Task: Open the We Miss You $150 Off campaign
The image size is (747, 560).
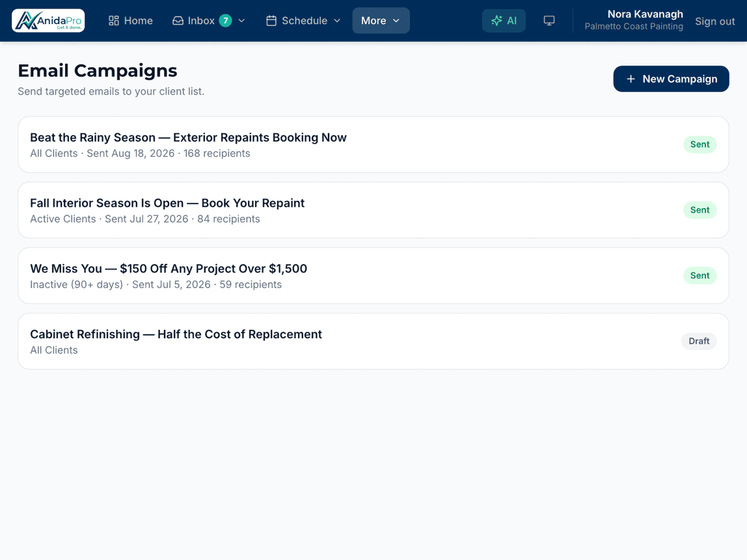Action: tap(373, 275)
